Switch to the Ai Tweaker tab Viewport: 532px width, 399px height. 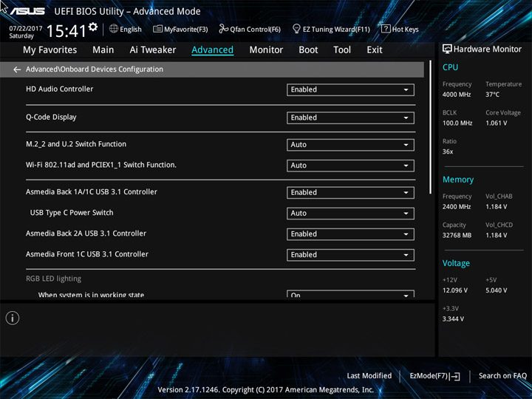click(153, 50)
